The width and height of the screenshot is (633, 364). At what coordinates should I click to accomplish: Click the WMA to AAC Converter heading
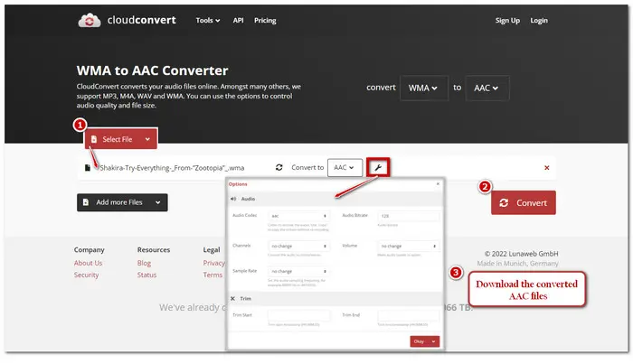click(x=152, y=70)
